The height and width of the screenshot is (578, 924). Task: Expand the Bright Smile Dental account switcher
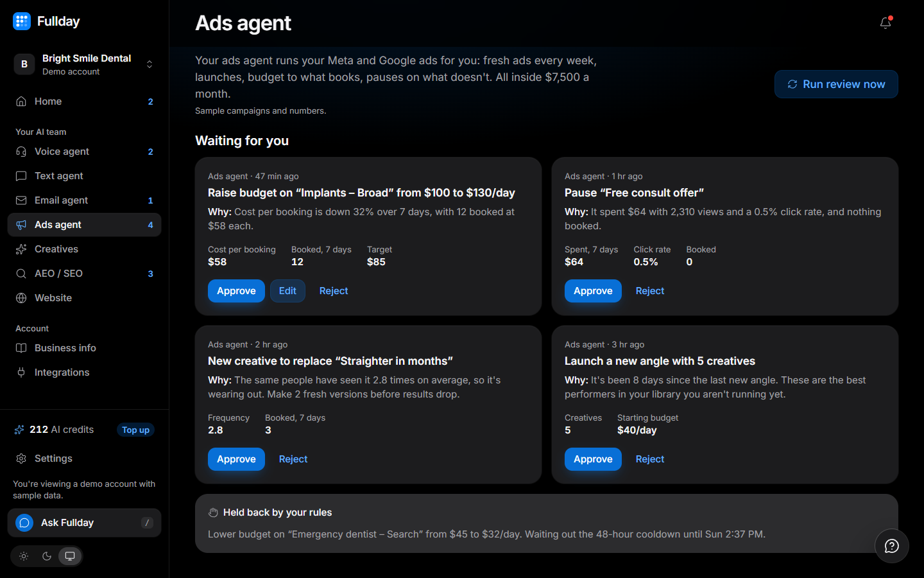pyautogui.click(x=85, y=64)
